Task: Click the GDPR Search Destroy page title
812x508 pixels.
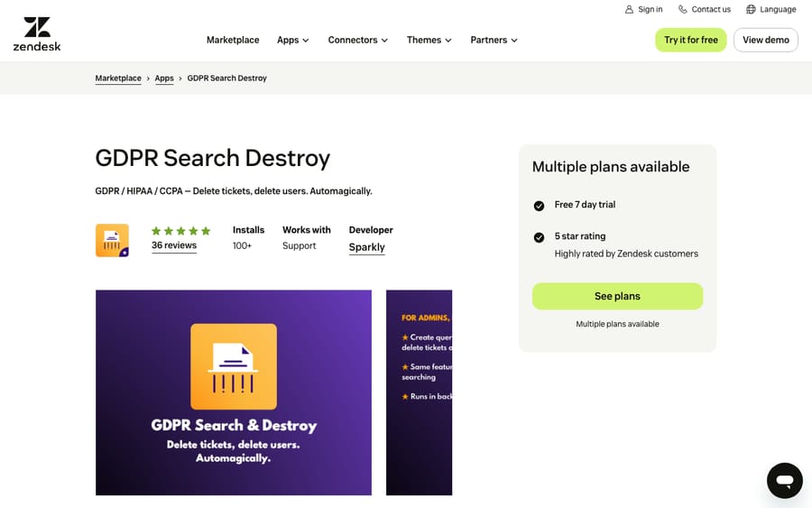Action: pyautogui.click(x=212, y=159)
